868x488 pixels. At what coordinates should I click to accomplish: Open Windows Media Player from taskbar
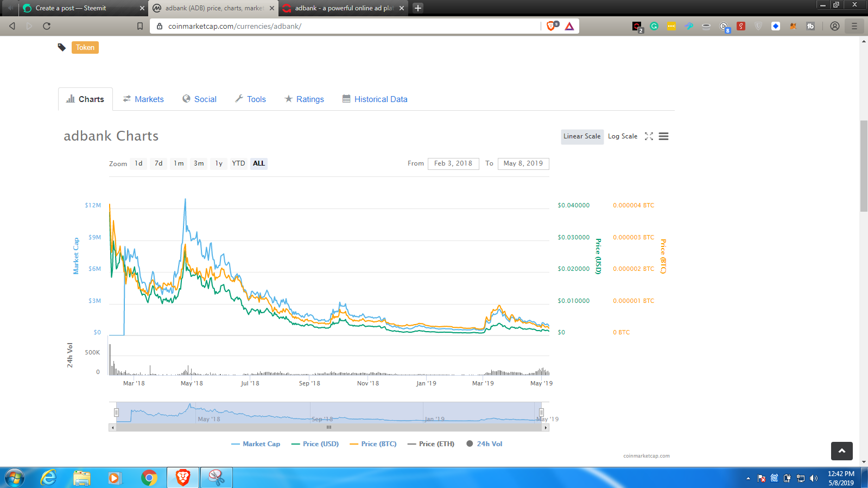pyautogui.click(x=115, y=478)
